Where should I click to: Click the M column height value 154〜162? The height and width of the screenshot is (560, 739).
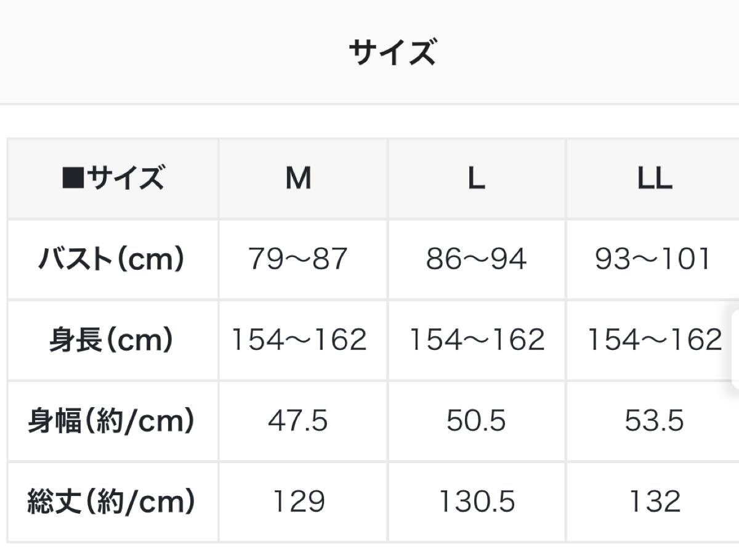point(299,340)
